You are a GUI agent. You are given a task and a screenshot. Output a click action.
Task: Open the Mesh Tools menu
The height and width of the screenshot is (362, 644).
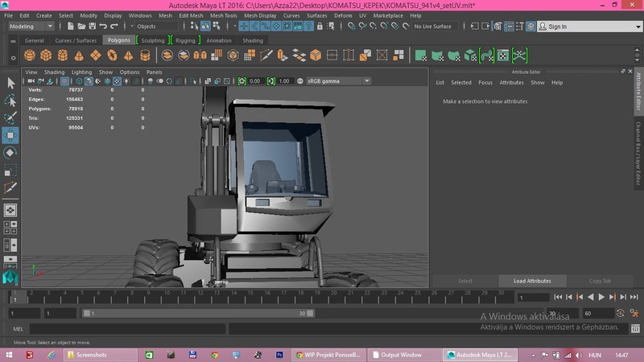click(224, 15)
